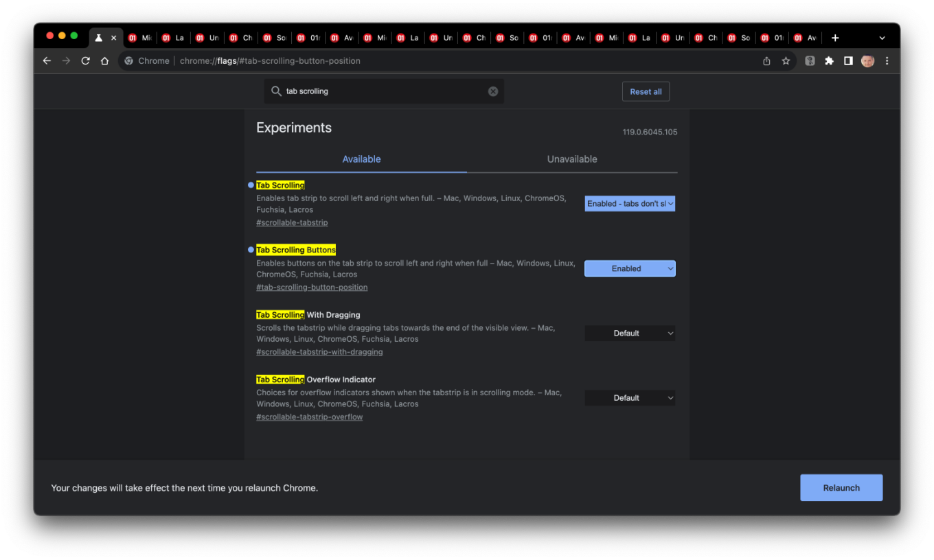Open the Tab Scrolling flag dropdown

click(x=630, y=203)
